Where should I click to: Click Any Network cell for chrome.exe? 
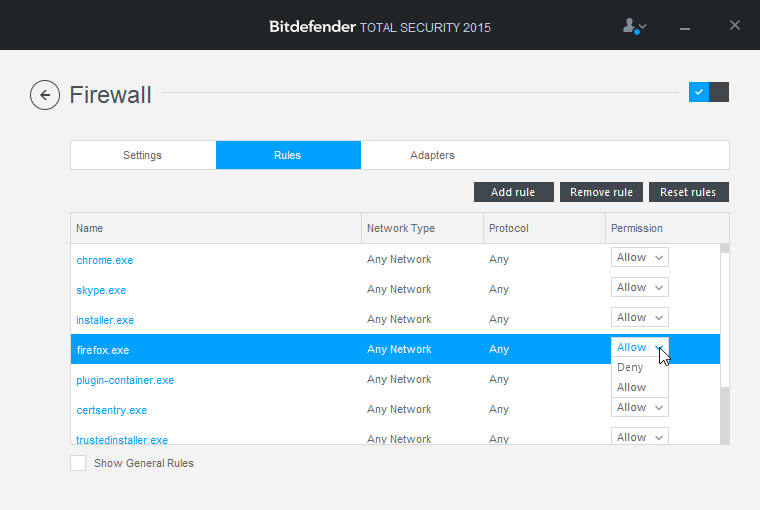(x=399, y=259)
